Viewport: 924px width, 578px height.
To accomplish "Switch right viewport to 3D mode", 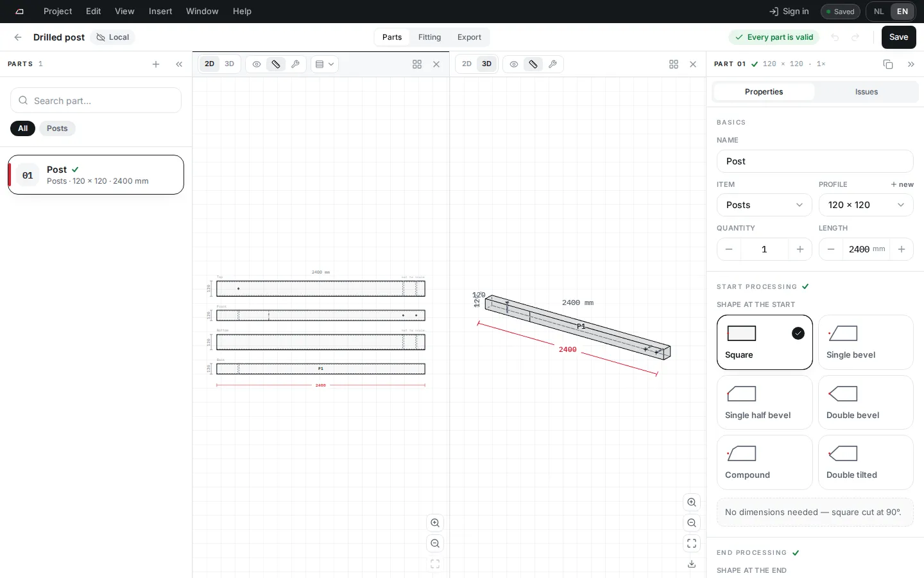I will [487, 64].
